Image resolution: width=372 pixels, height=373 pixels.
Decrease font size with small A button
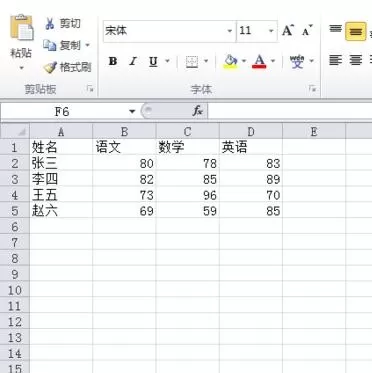307,31
